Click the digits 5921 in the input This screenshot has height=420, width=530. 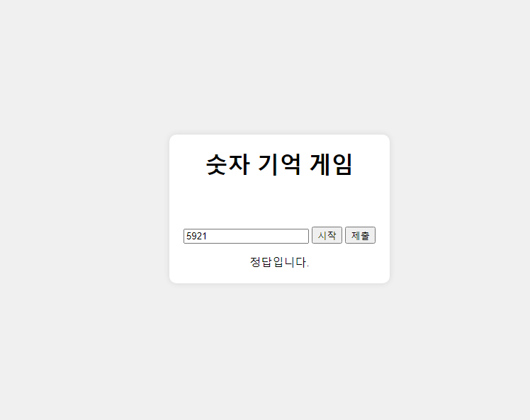coord(196,236)
